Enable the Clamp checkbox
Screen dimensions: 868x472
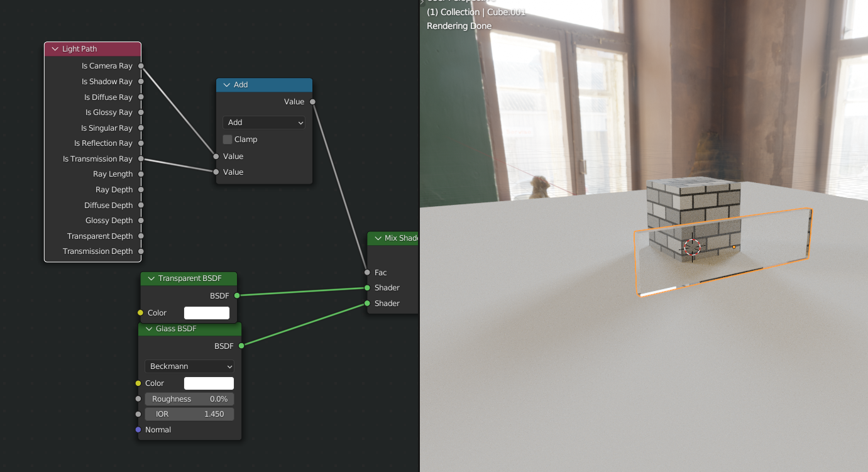[228, 140]
